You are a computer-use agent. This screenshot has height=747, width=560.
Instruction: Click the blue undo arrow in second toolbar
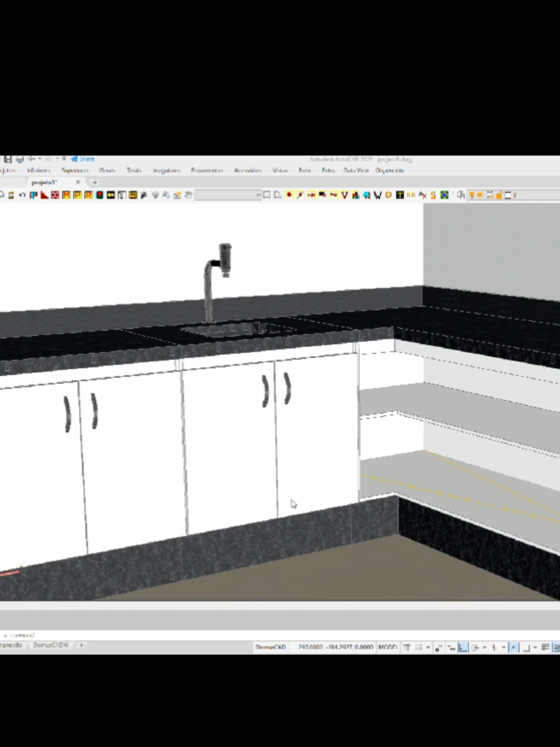22,195
